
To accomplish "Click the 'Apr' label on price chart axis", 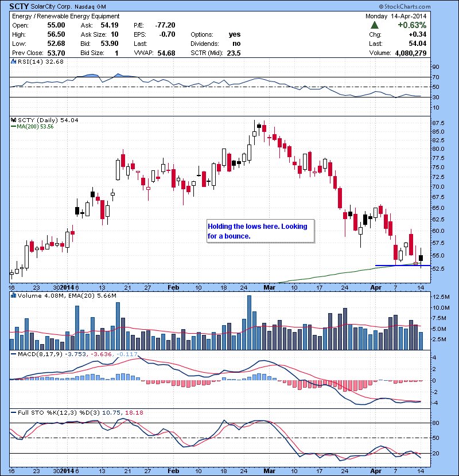I will (376, 287).
